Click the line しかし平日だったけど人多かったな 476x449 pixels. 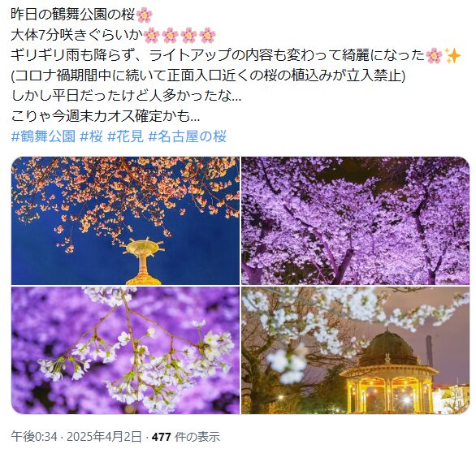click(x=126, y=96)
